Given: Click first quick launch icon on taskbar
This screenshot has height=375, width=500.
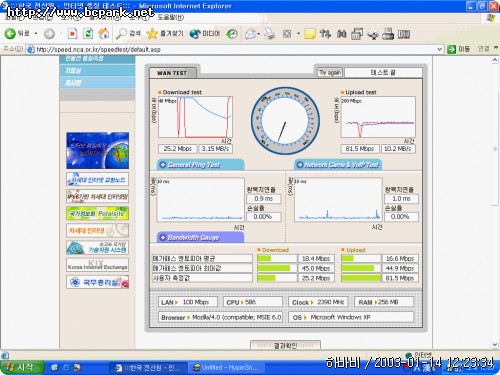Looking at the screenshot, I should point(55,368).
